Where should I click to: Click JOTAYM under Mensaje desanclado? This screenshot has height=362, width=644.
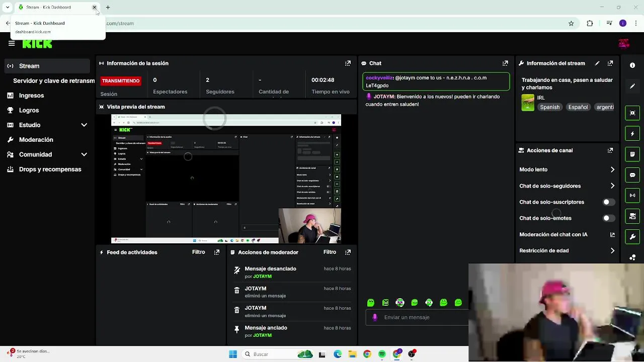[262, 277]
